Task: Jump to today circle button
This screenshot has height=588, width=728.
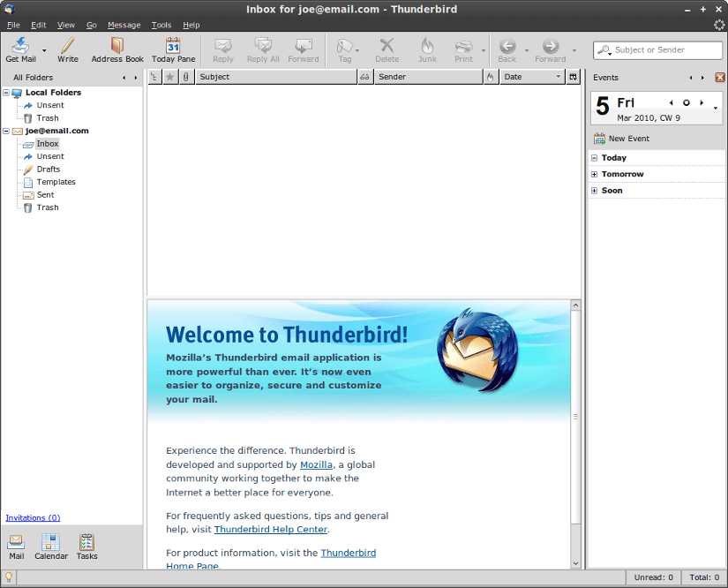Action: [687, 102]
